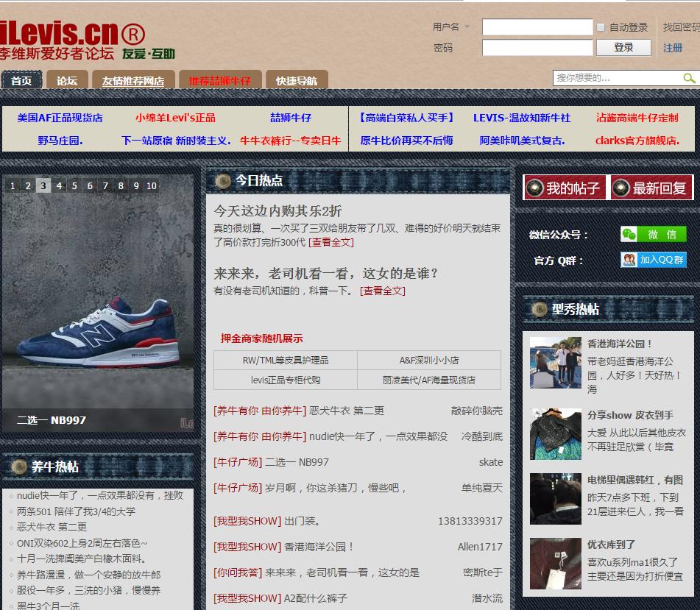Select slide number 5 in carousel
700x610 pixels.
[x=74, y=185]
